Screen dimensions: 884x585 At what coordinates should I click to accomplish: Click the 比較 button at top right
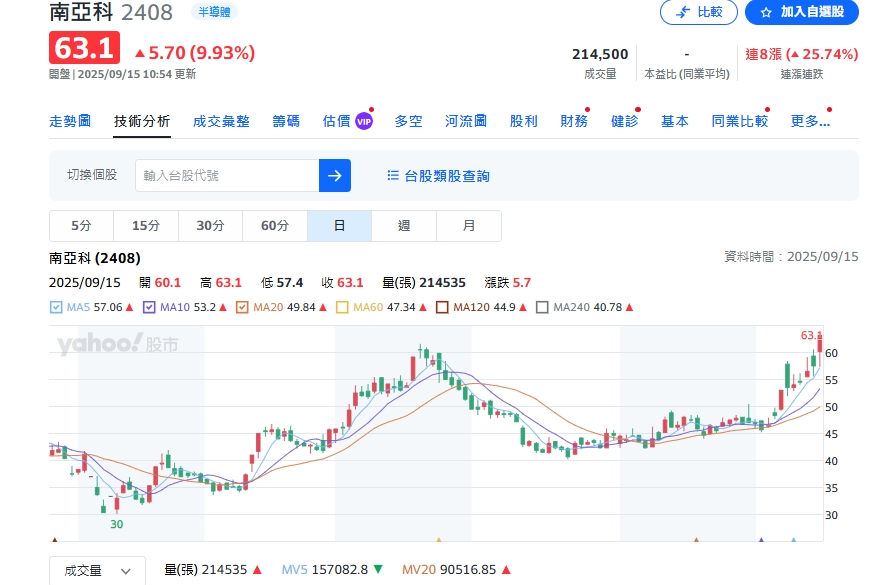pos(698,13)
